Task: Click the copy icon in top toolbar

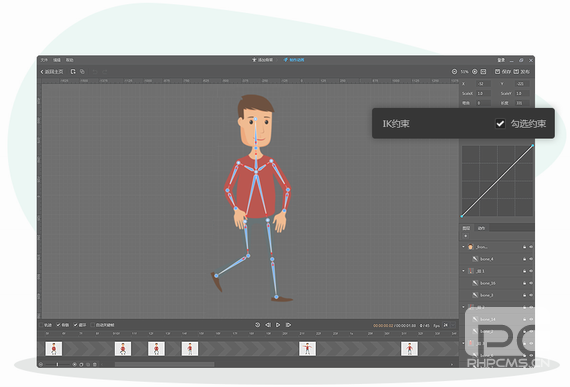Action: point(82,72)
